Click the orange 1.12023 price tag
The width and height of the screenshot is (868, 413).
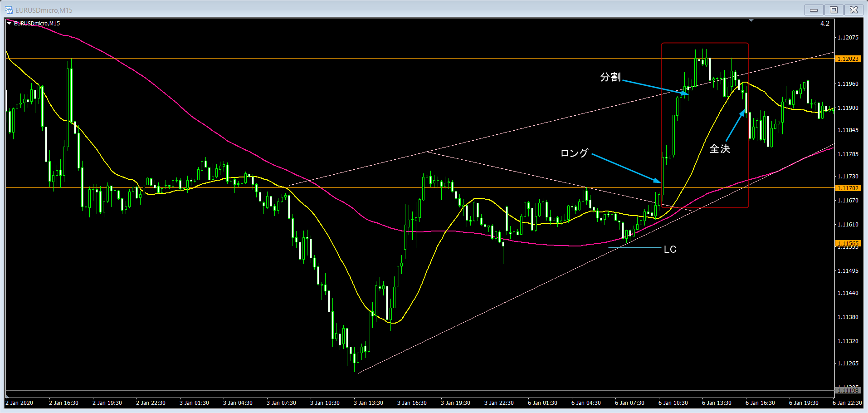848,59
